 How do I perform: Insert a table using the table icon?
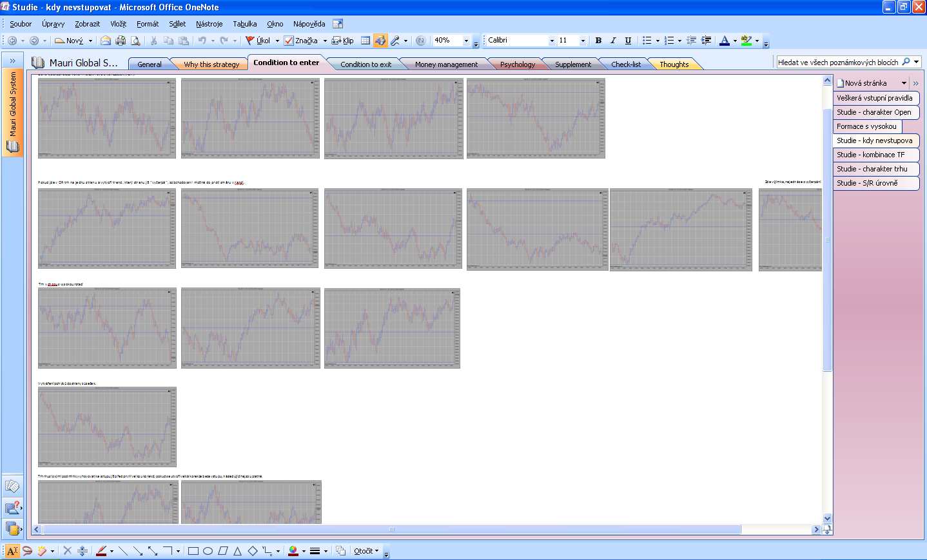(366, 41)
